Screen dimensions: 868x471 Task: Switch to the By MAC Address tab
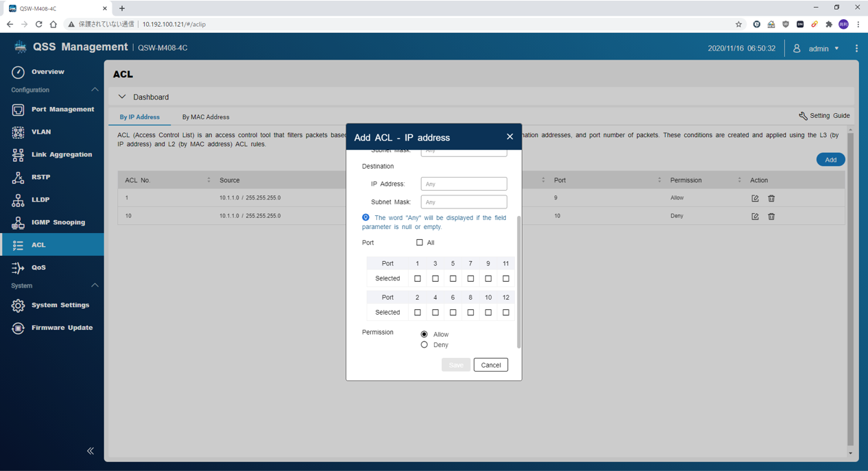206,117
